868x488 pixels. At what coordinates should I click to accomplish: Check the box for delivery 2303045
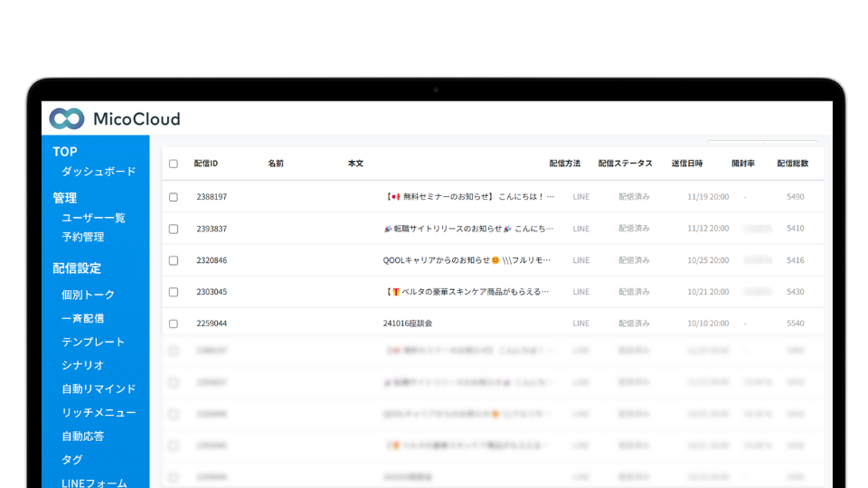[x=174, y=292]
